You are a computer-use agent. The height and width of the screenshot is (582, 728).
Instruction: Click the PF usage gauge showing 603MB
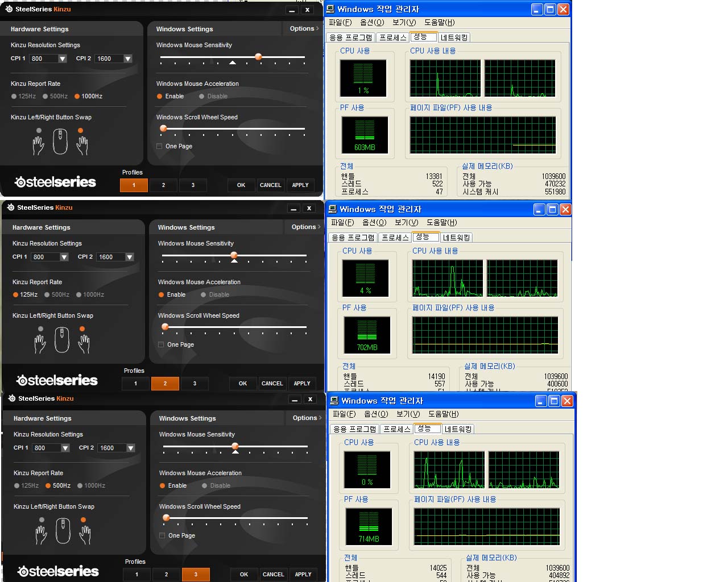pyautogui.click(x=365, y=135)
